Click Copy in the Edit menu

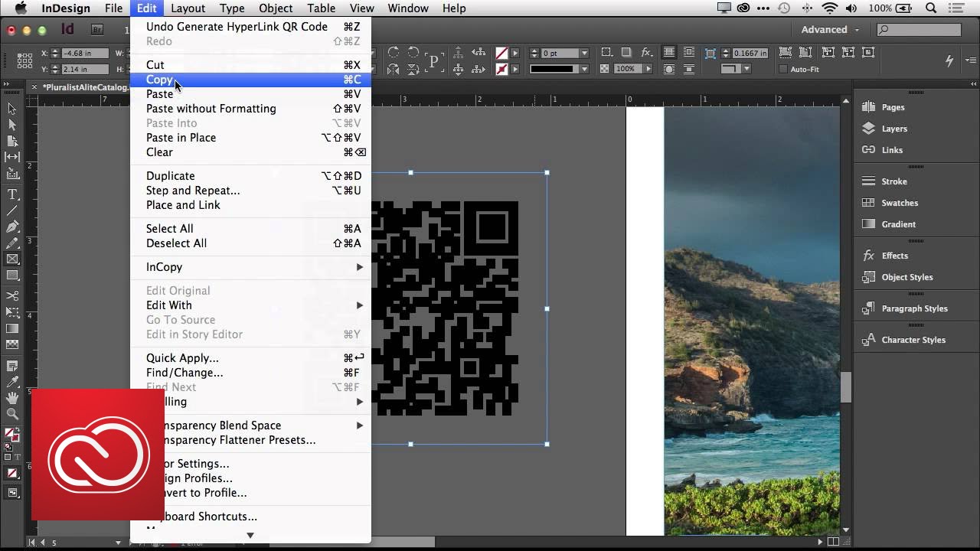pos(159,80)
